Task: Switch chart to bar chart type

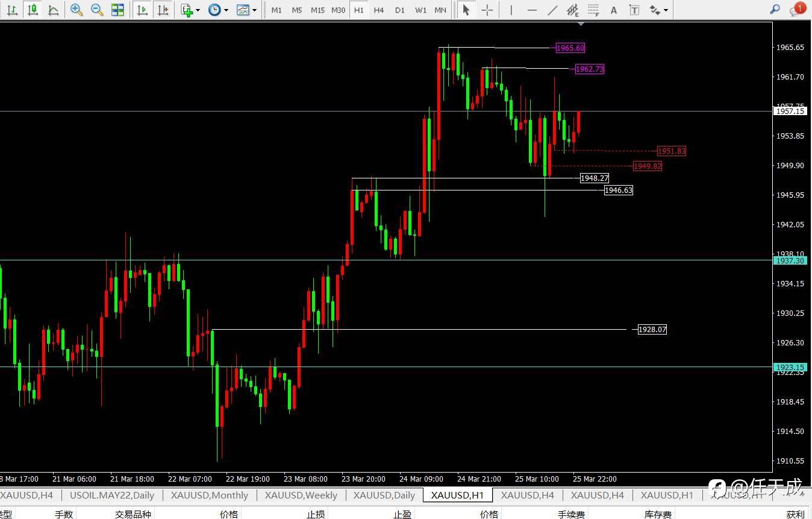Action: tap(12, 10)
